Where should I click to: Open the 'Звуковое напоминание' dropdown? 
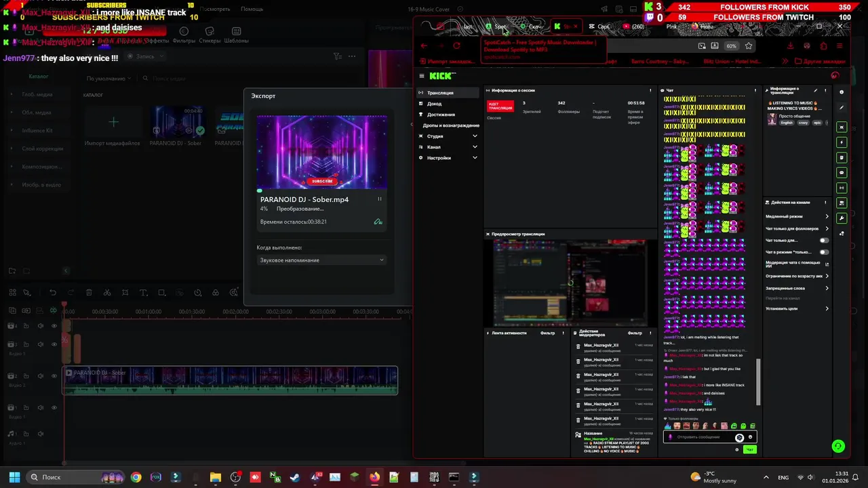pos(322,260)
